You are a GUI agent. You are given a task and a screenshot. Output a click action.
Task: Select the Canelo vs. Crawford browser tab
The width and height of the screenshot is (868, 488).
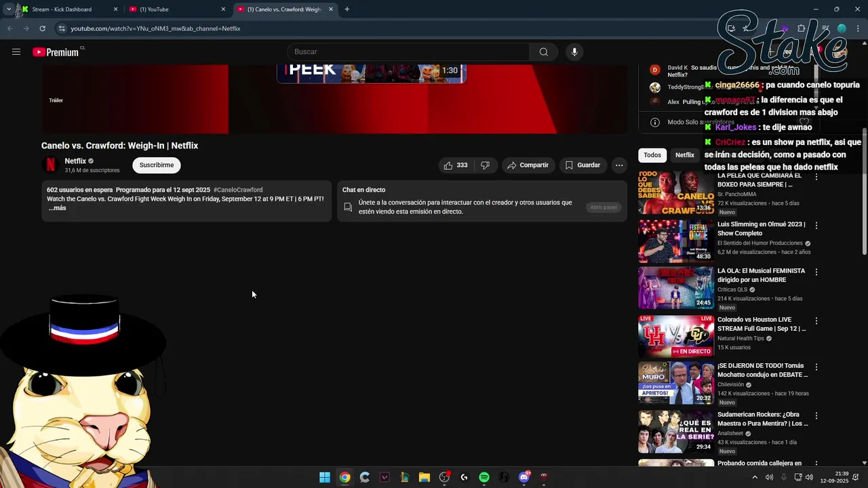click(285, 9)
